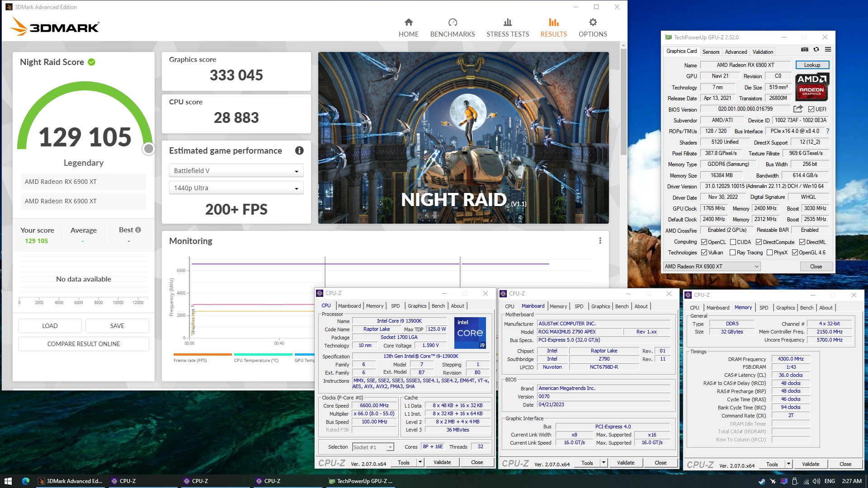
Task: Click the orange Frame rate (FPS) legend swatch
Action: (x=203, y=354)
